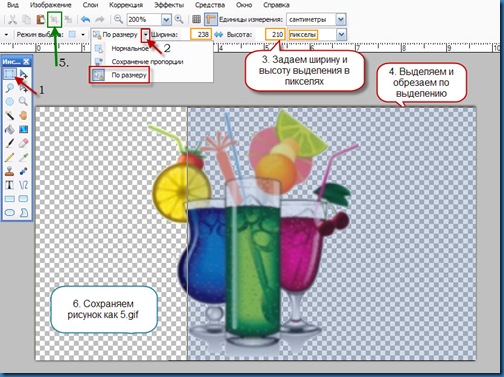The height and width of the screenshot is (377, 504).
Task: Select the Magic Wand tool
Action: 10,116
